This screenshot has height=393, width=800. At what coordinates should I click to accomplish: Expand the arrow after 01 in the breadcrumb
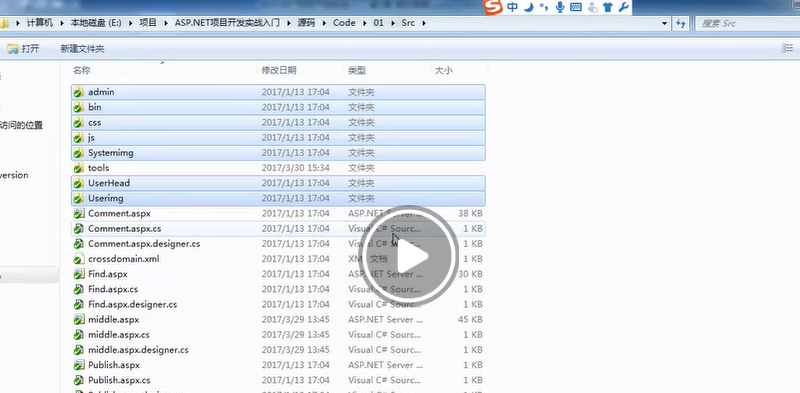[392, 23]
